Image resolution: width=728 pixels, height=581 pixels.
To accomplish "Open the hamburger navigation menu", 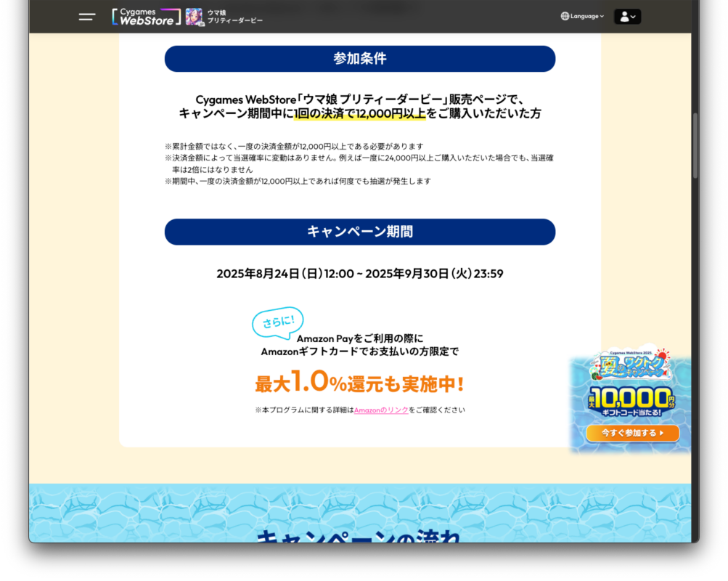I will (87, 17).
